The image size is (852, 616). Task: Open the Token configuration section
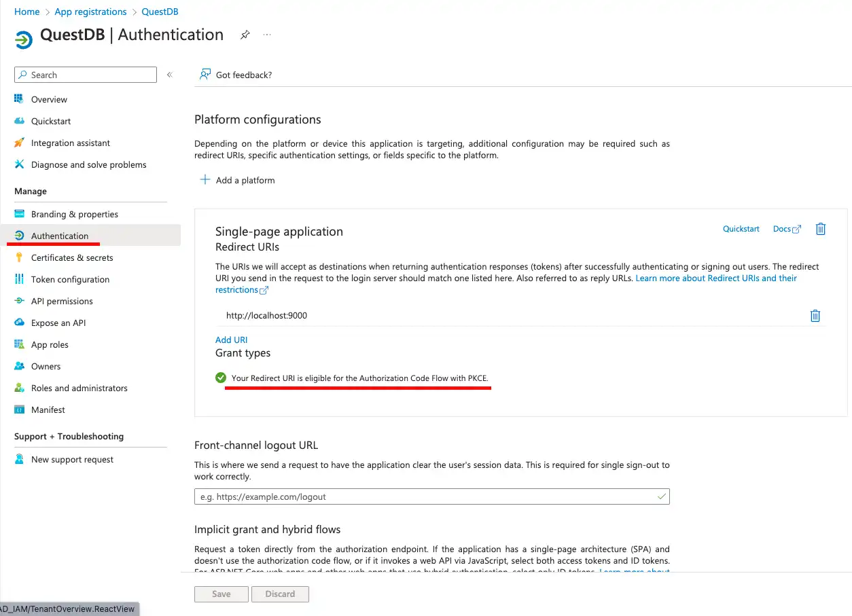coord(70,279)
